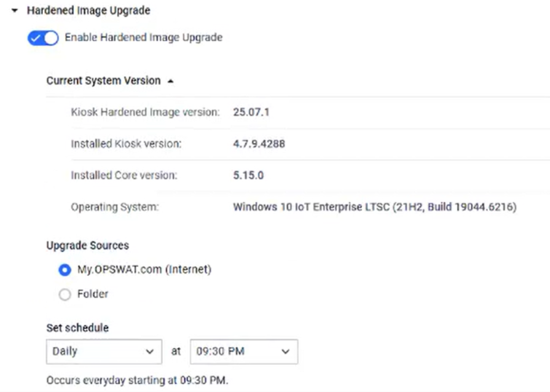Click the Core version value 5.15.0
Screen dimensions: 550x392
[x=248, y=175]
